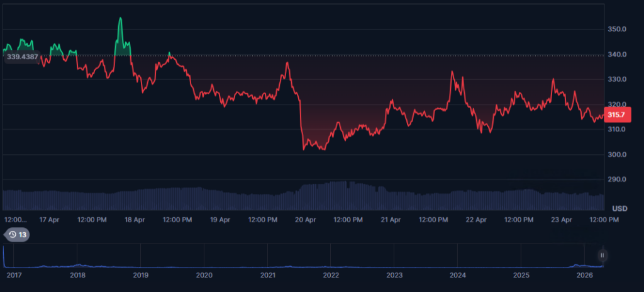Jump to 2018 in the navigator timeline
The width and height of the screenshot is (644, 292).
coord(77,276)
